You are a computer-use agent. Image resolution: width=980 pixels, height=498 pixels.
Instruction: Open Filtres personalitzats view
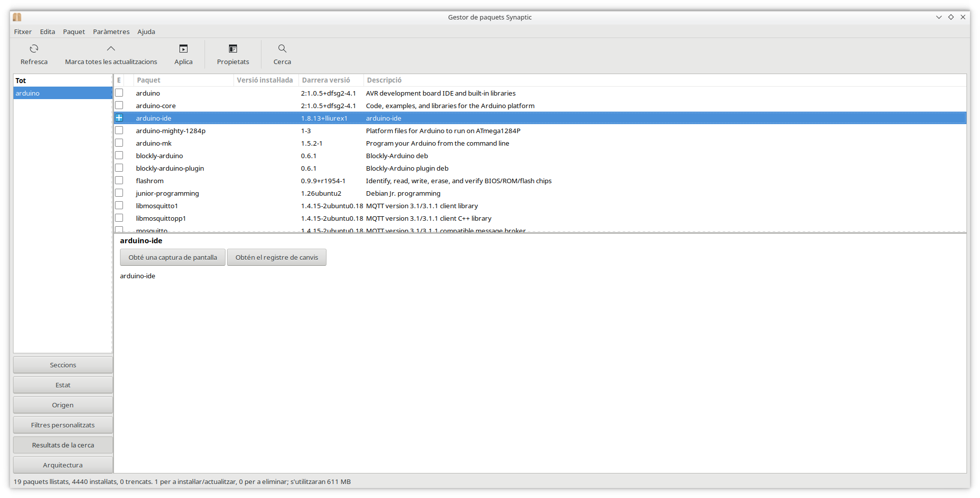click(x=63, y=425)
